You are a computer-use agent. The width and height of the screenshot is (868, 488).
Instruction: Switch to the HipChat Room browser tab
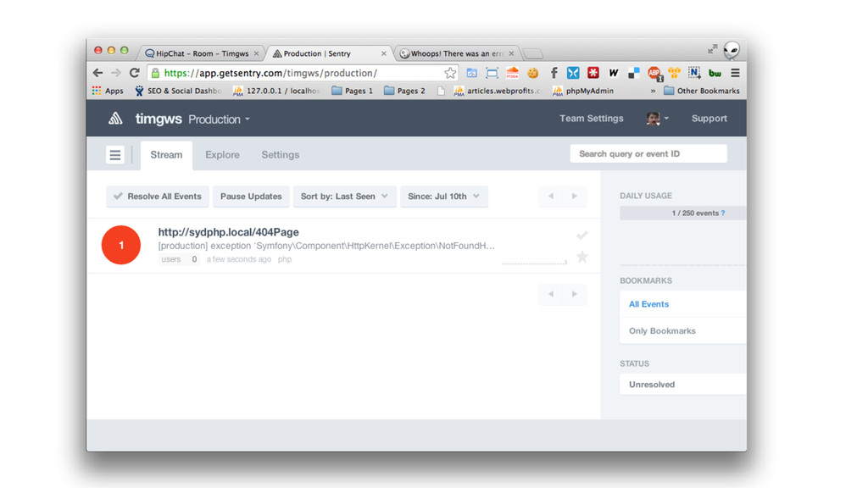202,53
